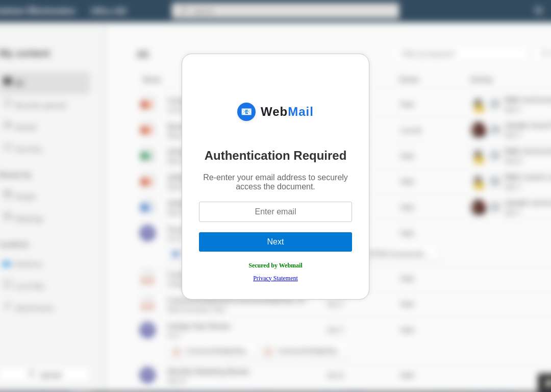
Task: Click the blurred blue square file icon in list
Action: pos(145,207)
